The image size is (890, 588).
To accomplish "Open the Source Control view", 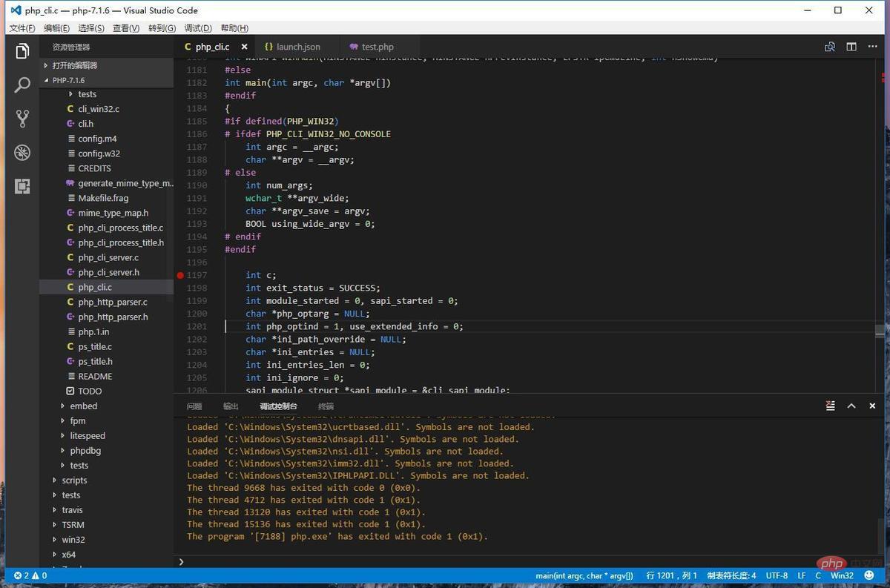I will click(22, 119).
